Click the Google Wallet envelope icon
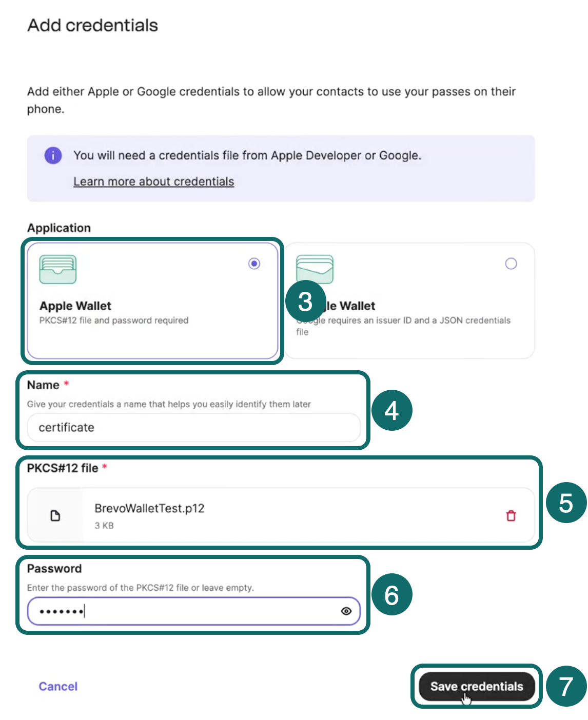The height and width of the screenshot is (720, 588). (315, 268)
